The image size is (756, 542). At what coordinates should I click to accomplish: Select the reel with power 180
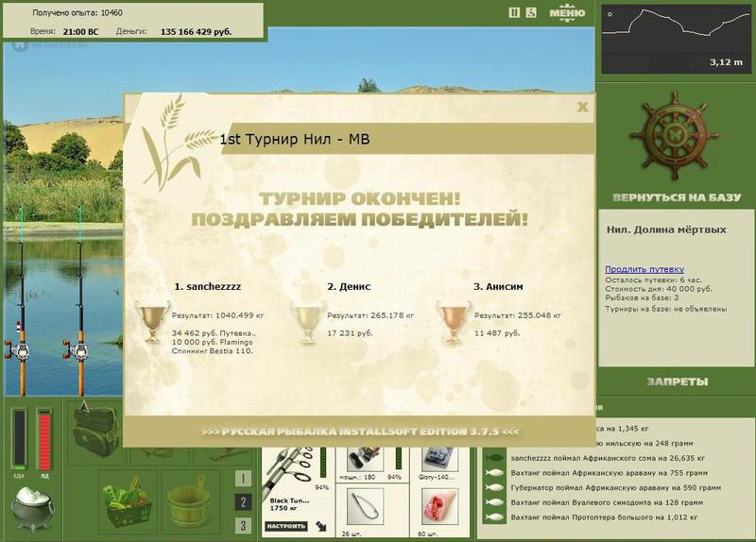(x=365, y=460)
